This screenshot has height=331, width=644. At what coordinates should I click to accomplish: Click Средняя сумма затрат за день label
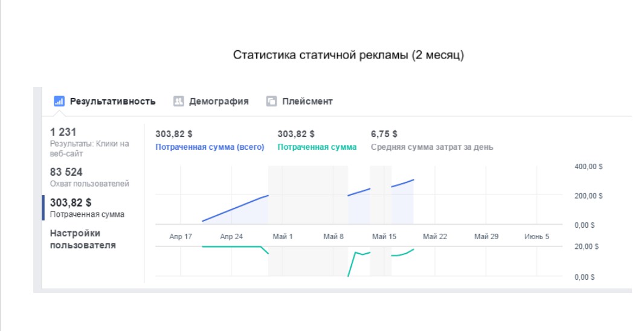[432, 147]
